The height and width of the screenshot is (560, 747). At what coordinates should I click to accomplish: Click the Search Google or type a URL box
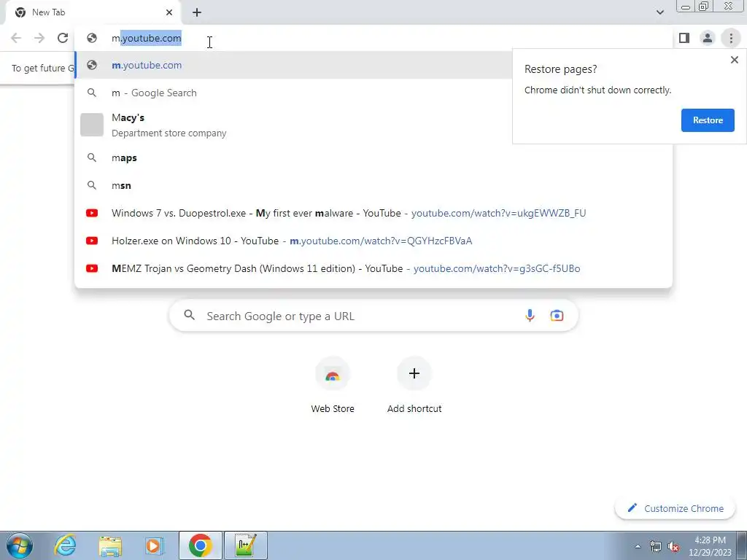373,316
